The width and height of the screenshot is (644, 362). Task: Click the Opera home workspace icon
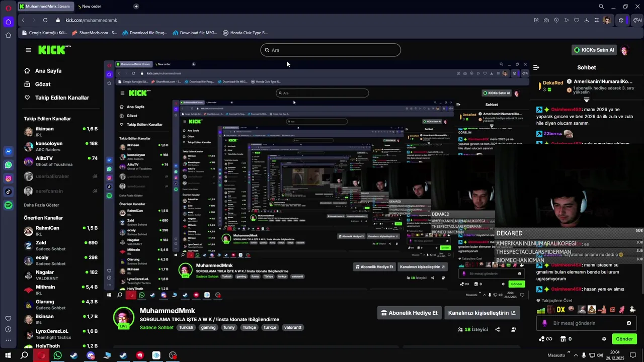click(8, 22)
